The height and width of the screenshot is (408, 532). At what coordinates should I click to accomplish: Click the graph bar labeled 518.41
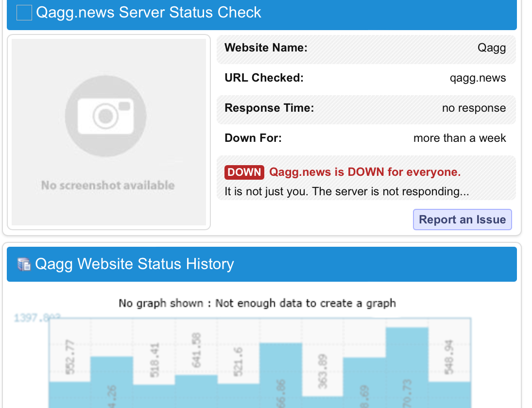click(x=154, y=396)
